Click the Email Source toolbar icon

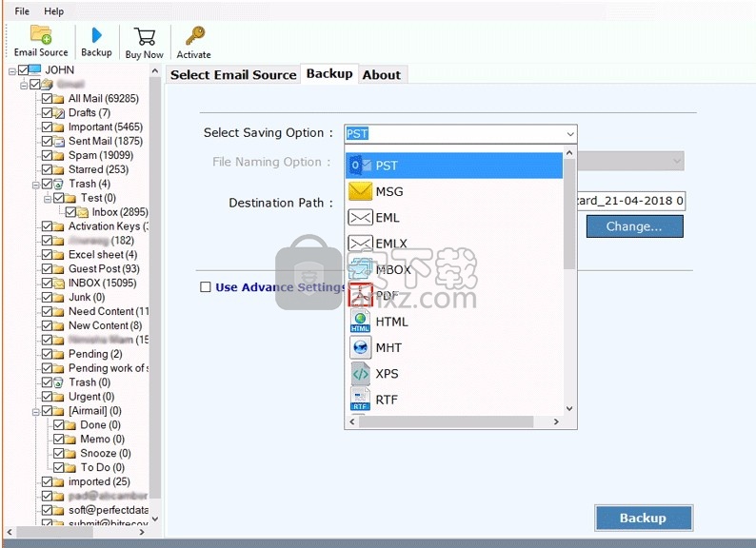40,36
